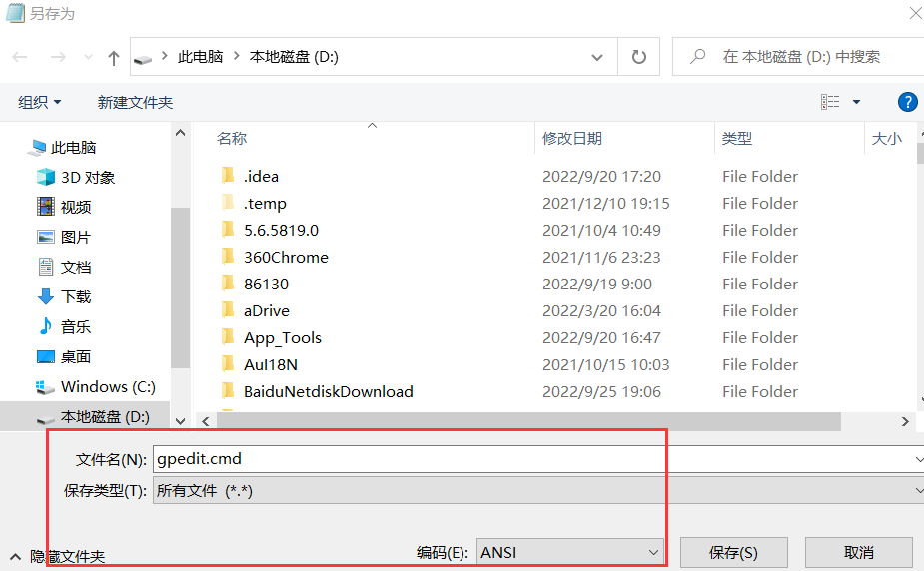
Task: Click the horizontal scrollbar thumb
Action: [528, 421]
